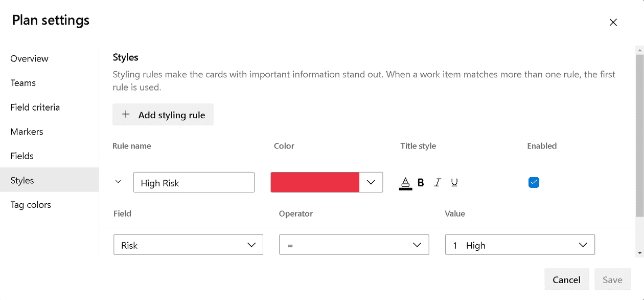Apply bold title style
The width and height of the screenshot is (644, 300).
pos(421,182)
